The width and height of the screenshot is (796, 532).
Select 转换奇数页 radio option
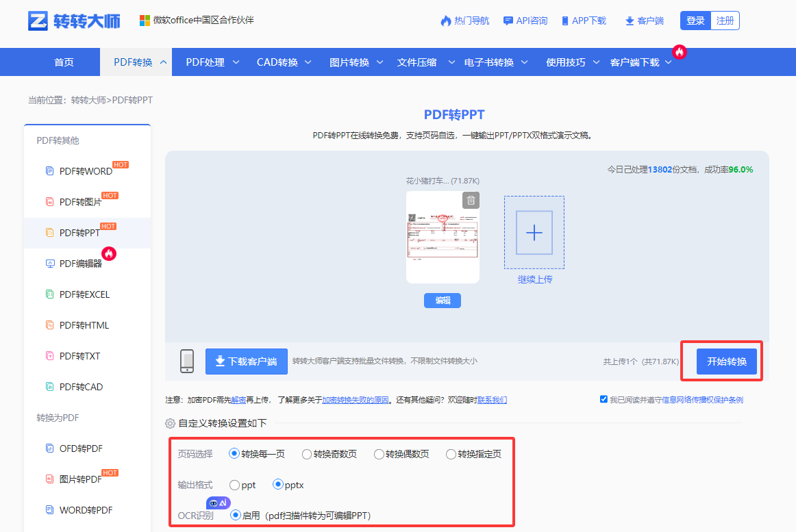click(307, 455)
